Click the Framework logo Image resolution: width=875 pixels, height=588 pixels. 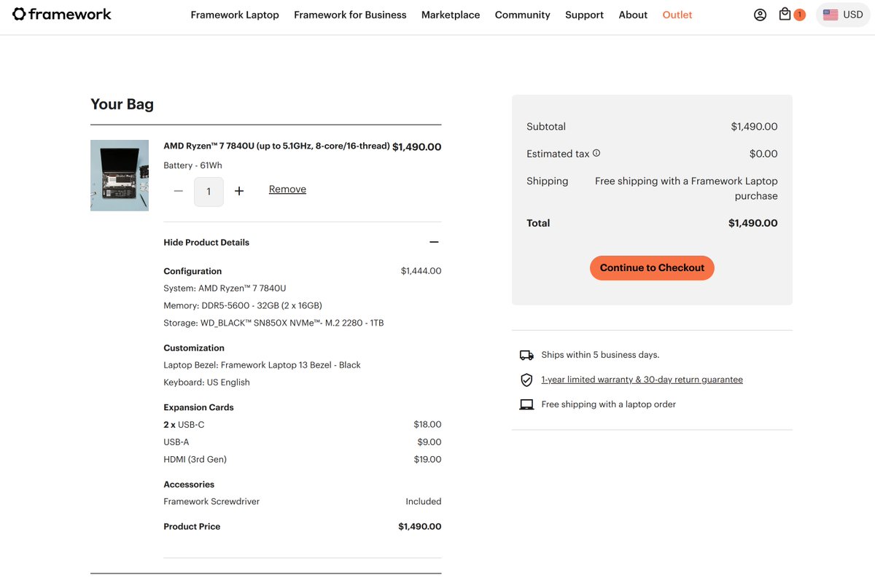[x=62, y=15]
